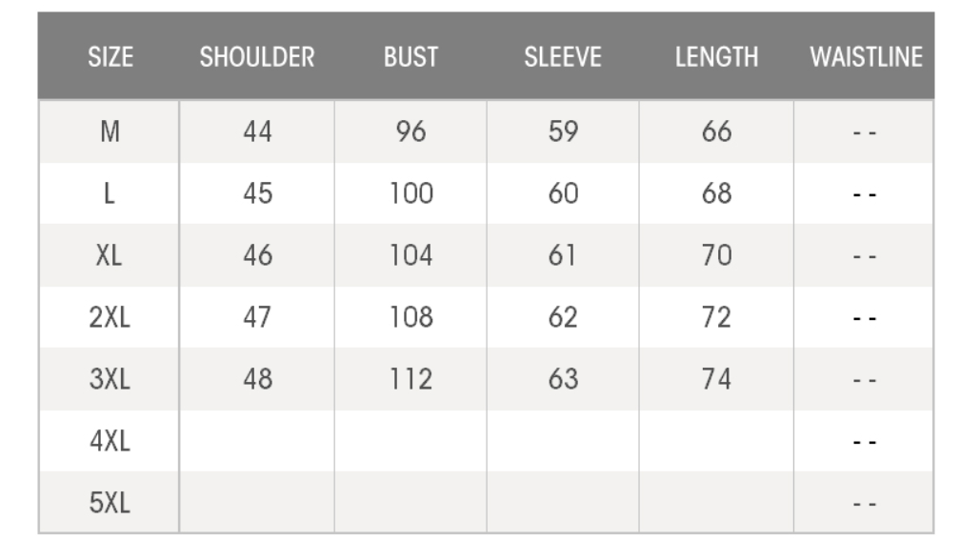Click the SHOULDER column header

pos(257,57)
